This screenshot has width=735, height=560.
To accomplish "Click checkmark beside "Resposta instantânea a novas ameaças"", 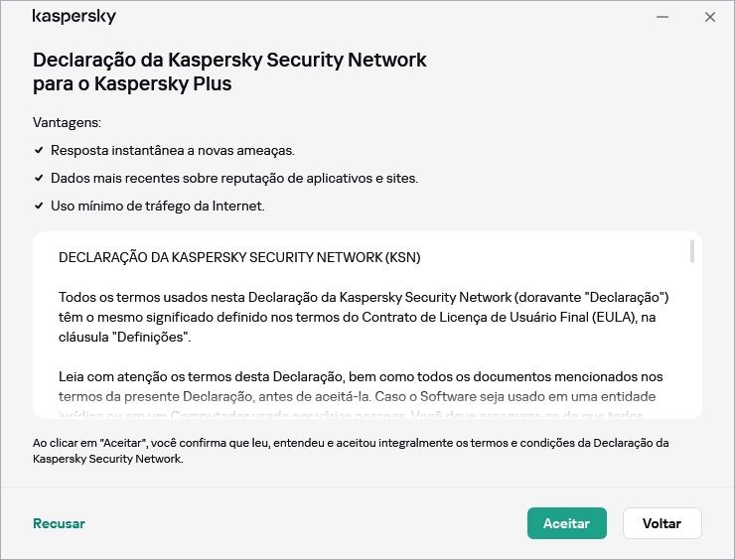I will coord(39,151).
